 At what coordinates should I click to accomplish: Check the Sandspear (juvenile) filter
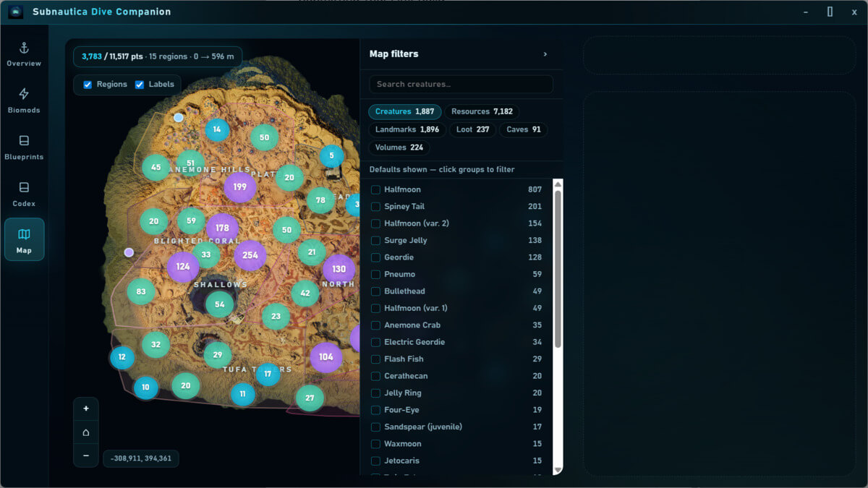pyautogui.click(x=375, y=427)
